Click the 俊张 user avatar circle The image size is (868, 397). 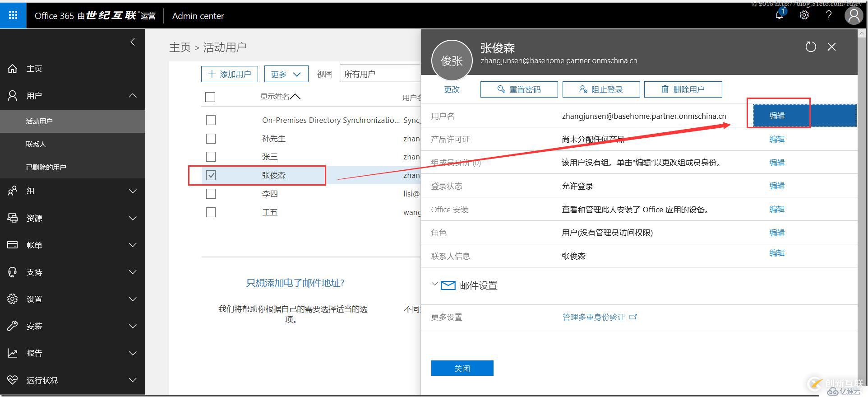(x=452, y=61)
